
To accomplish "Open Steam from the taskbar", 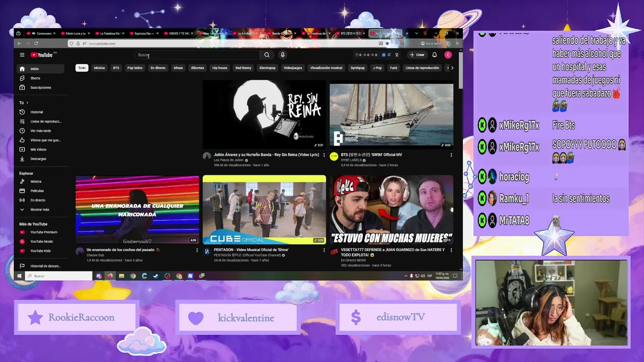I will click(156, 276).
